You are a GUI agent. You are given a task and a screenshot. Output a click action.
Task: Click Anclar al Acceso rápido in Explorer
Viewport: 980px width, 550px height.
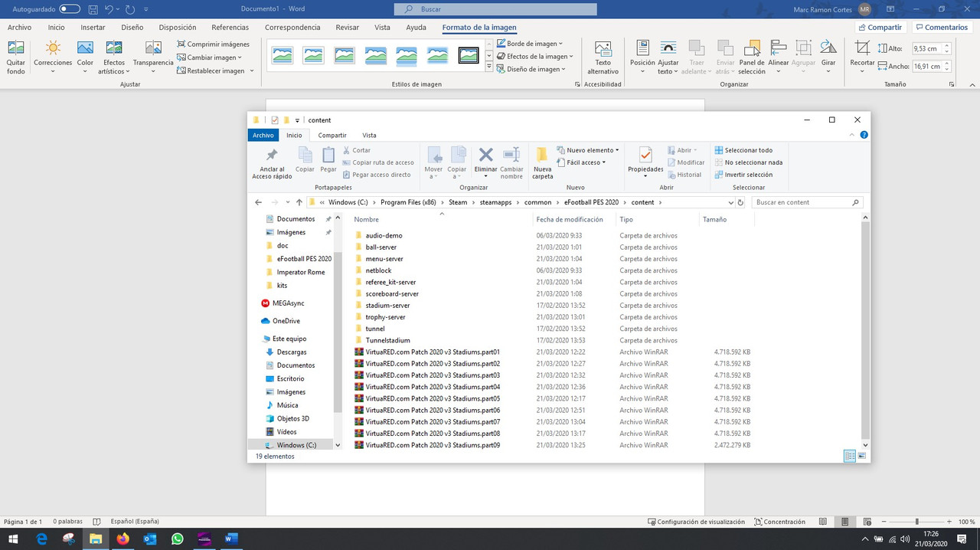[x=272, y=163]
